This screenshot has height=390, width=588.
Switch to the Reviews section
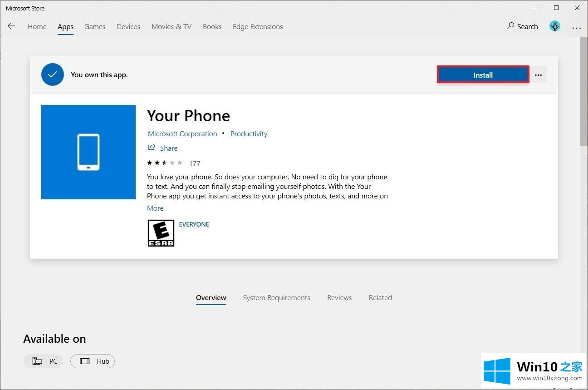[x=339, y=298]
